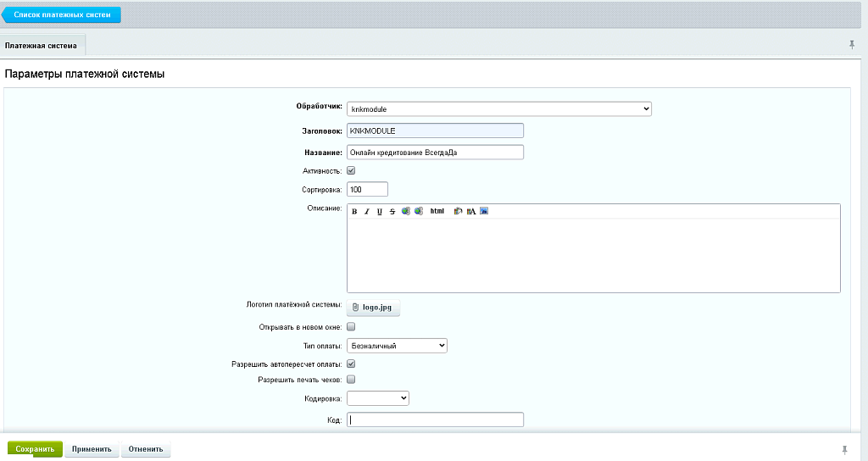The width and height of the screenshot is (868, 461).
Task: Enable Открывать в новом окне checkbox
Action: (352, 326)
